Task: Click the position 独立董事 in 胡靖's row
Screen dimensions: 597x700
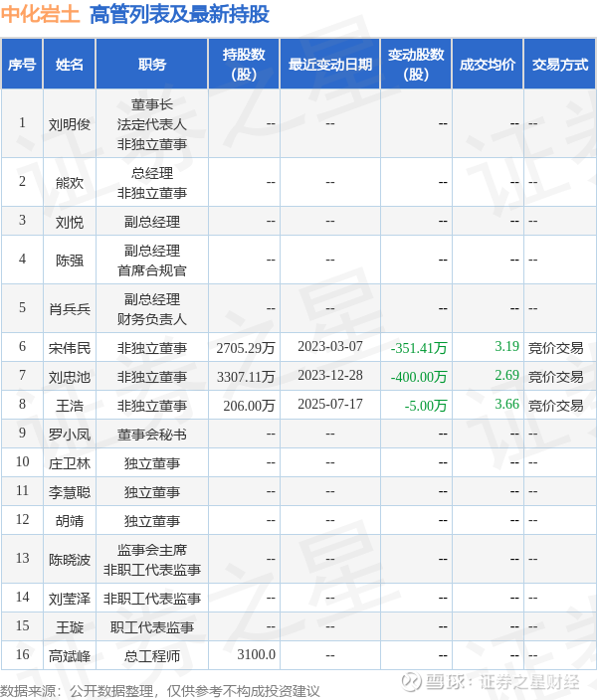Action: (152, 521)
